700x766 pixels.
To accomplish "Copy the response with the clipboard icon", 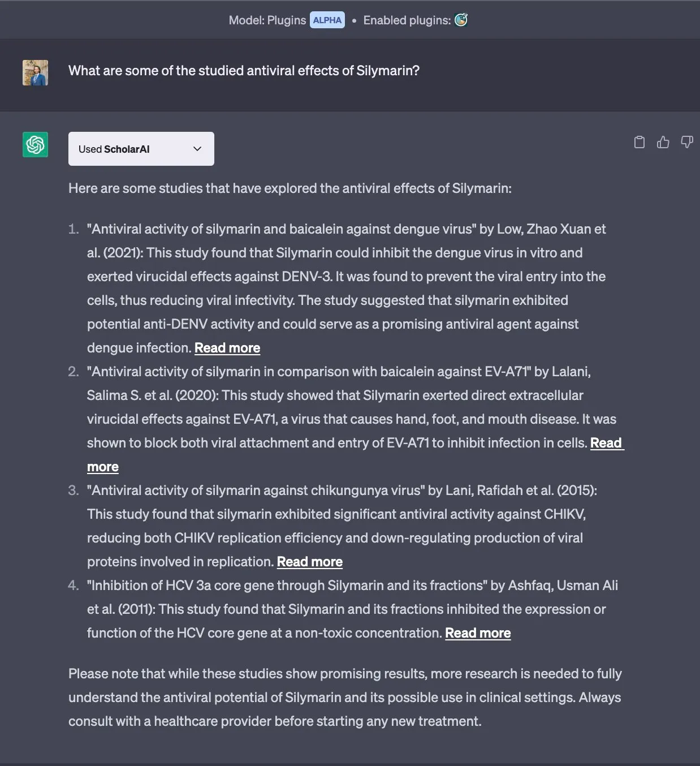I will 639,142.
